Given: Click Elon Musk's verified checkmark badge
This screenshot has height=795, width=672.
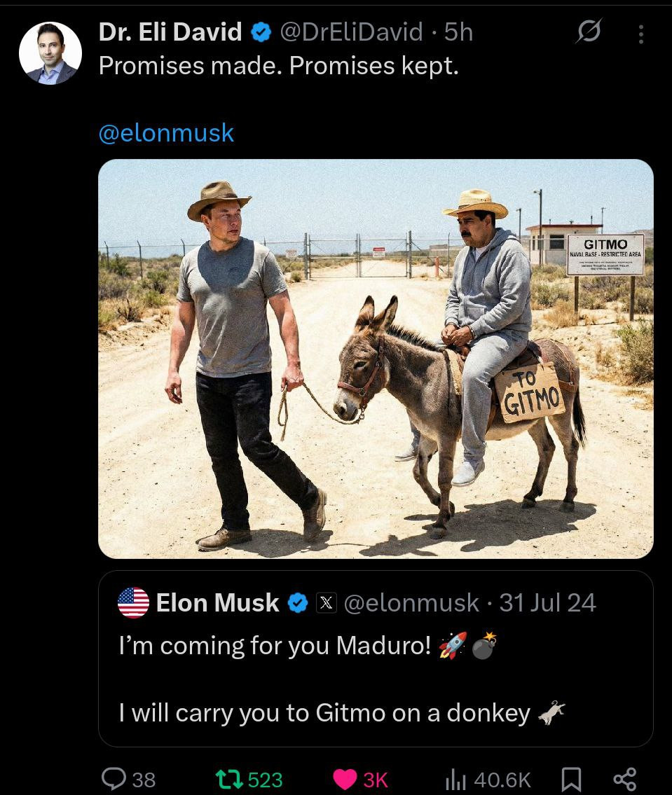Looking at the screenshot, I should (298, 602).
